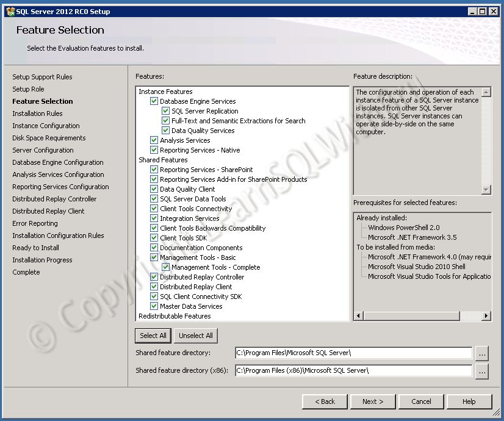Click 'Setup Support Rules' step in sidebar

point(42,77)
